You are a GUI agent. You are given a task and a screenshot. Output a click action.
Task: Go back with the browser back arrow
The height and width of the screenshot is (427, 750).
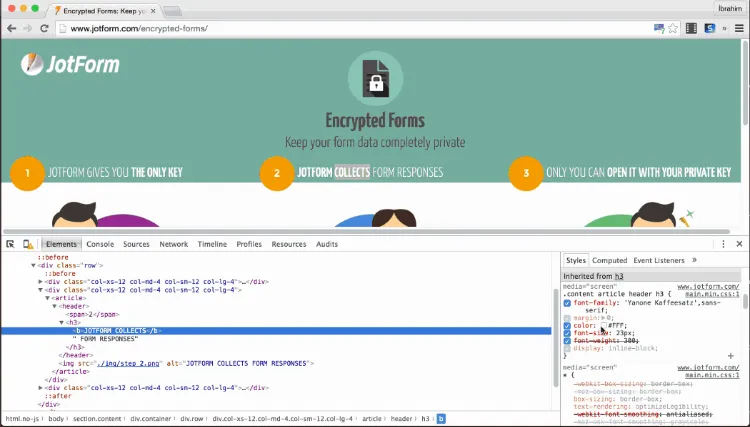click(11, 29)
